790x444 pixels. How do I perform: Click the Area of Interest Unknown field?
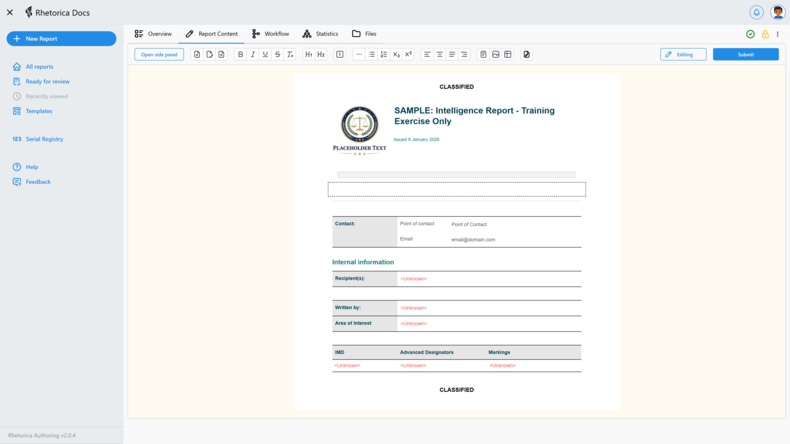point(414,324)
